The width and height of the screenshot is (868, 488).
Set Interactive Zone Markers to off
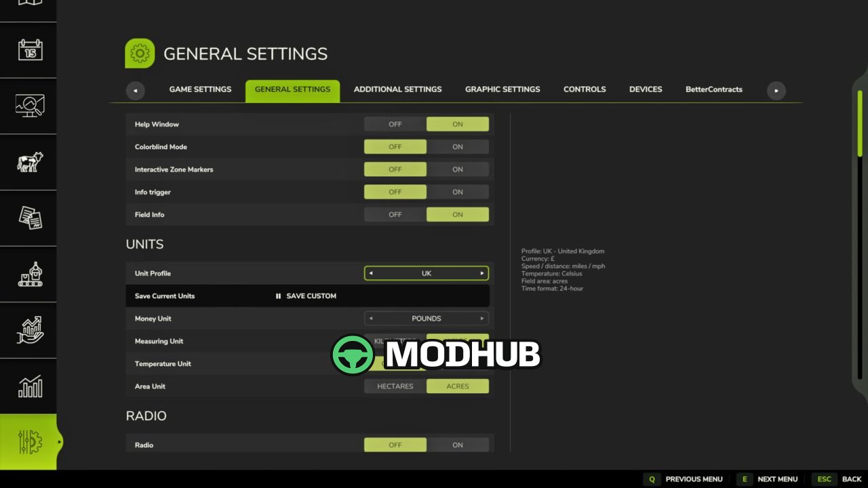pyautogui.click(x=395, y=169)
